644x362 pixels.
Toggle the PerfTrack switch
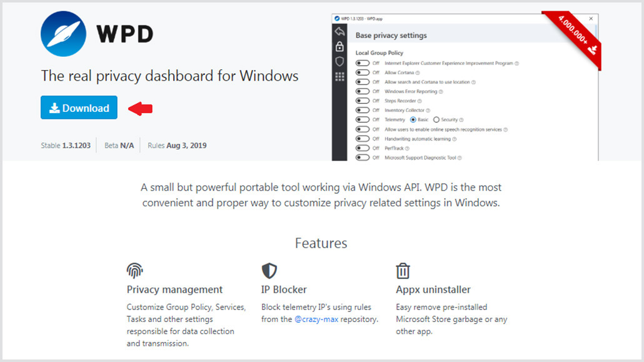coord(362,148)
